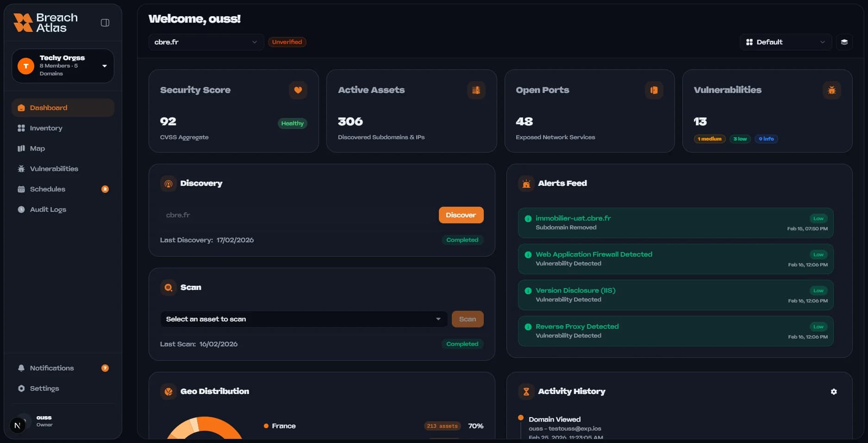Open Schedules from the sidebar
The width and height of the screenshot is (868, 443).
pos(47,189)
